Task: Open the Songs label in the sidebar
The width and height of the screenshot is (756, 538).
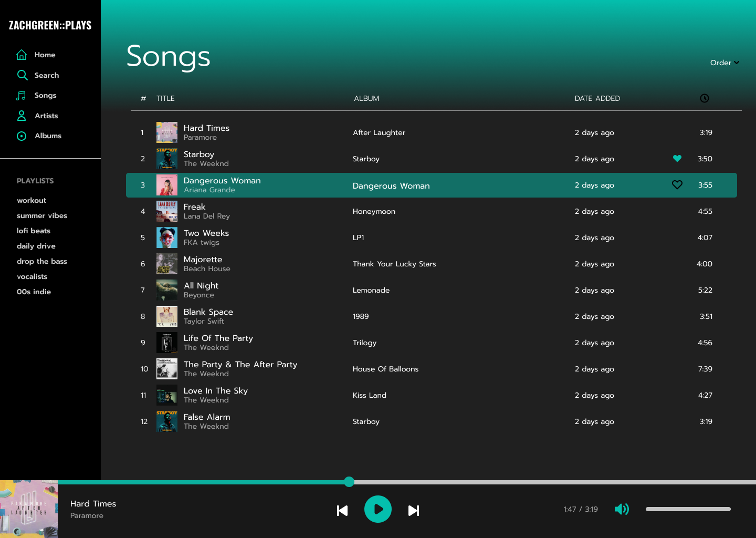Action: 46,95
